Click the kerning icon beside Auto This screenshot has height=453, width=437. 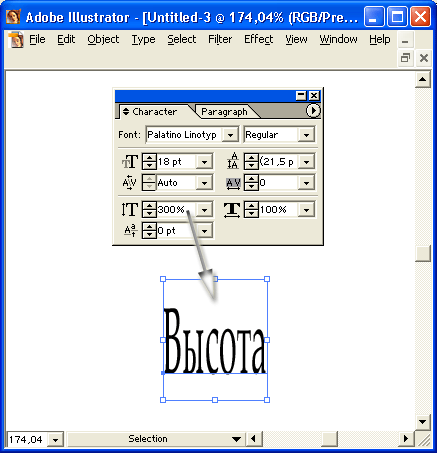click(x=129, y=183)
